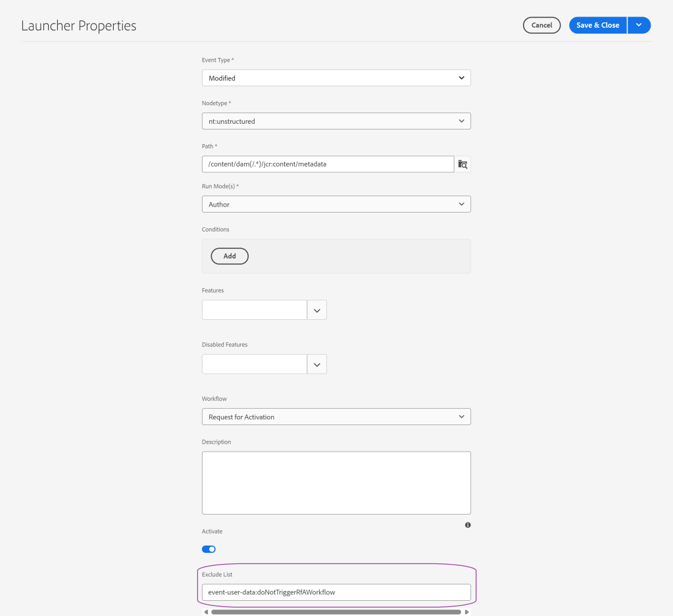Click the Cancel button
This screenshot has width=673, height=616.
[541, 25]
